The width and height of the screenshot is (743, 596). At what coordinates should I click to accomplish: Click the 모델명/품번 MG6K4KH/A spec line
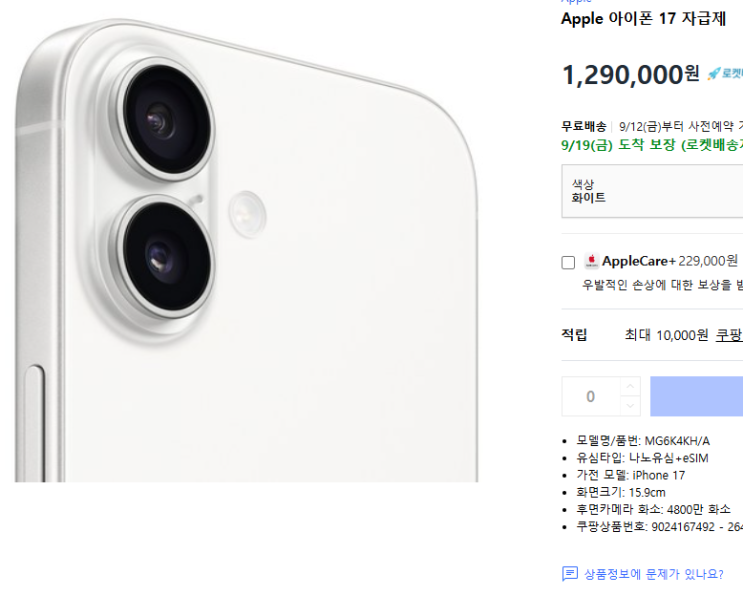[x=643, y=440]
